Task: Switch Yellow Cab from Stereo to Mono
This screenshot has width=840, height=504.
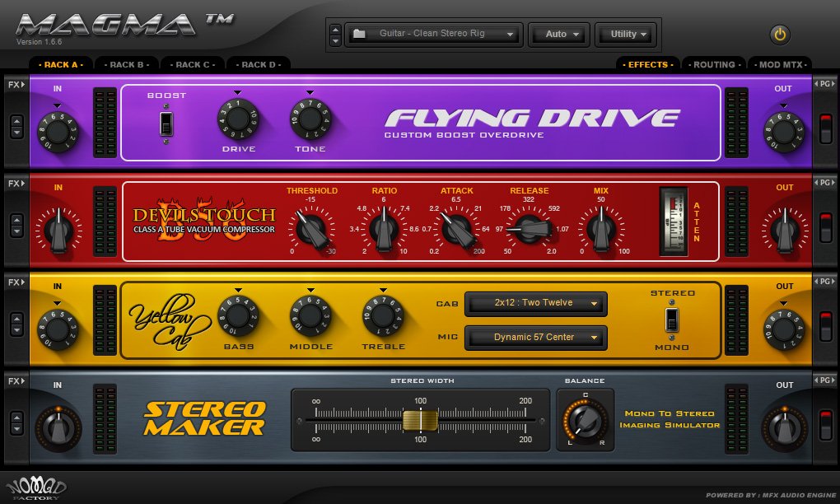Action: [x=673, y=321]
